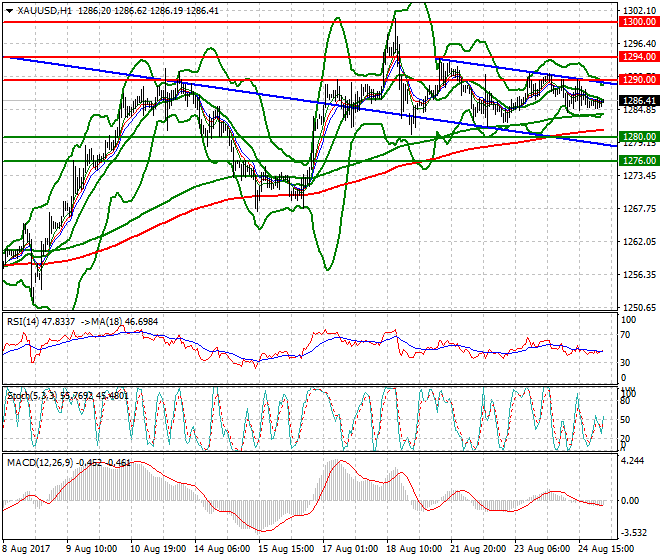Click the 1250.65 price scale value
Image resolution: width=660 pixels, height=560 pixels.
(639, 307)
